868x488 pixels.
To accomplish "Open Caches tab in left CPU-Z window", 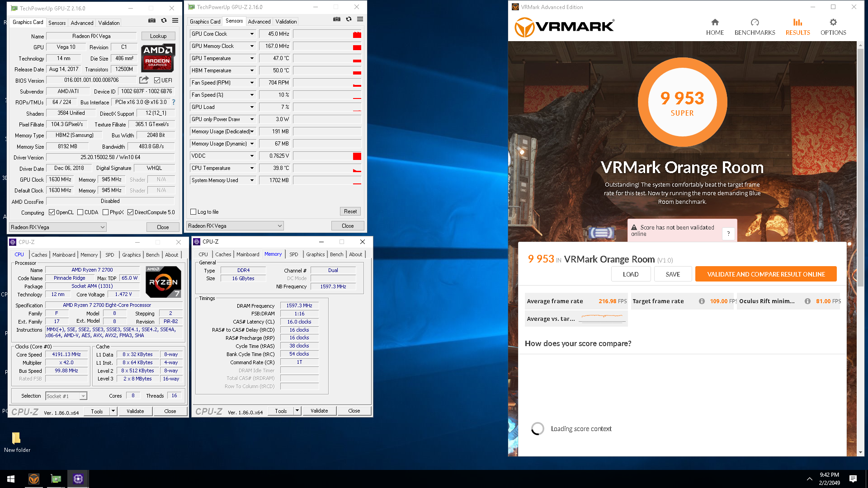I will (39, 255).
